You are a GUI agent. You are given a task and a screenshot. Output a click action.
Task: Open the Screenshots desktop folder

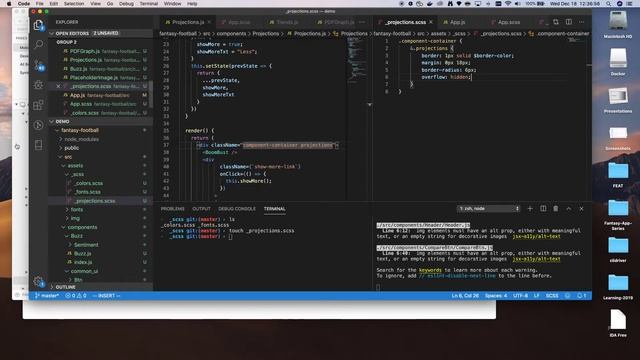pos(618,137)
